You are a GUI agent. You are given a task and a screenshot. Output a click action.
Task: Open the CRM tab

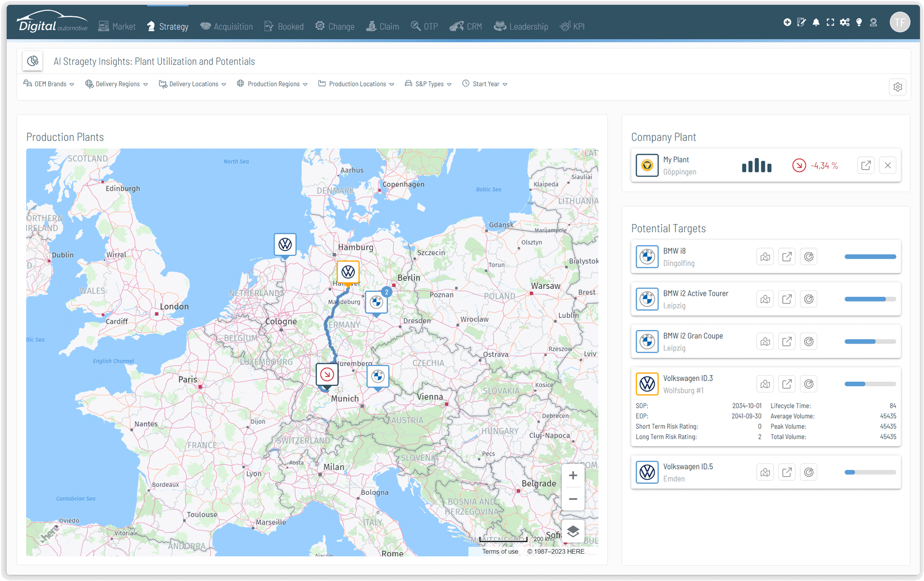pyautogui.click(x=466, y=26)
